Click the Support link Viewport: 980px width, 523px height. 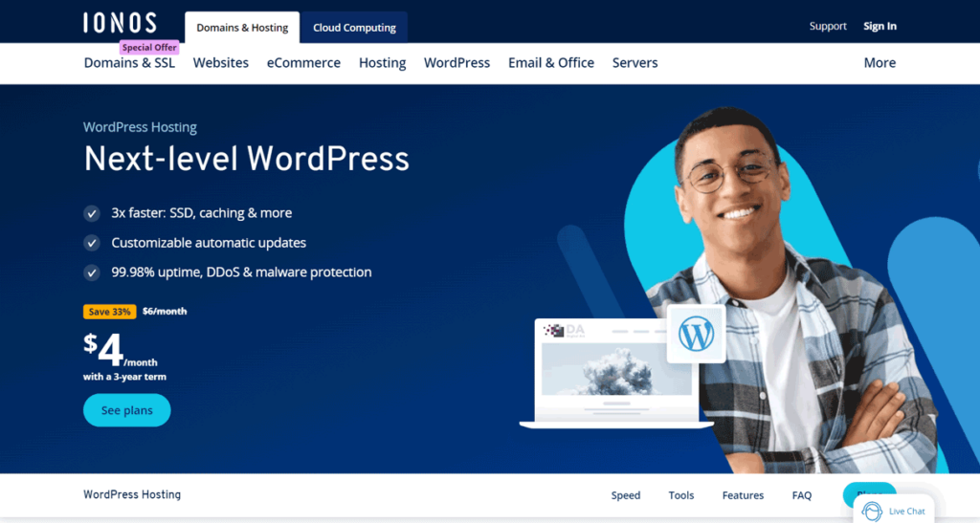pyautogui.click(x=828, y=26)
